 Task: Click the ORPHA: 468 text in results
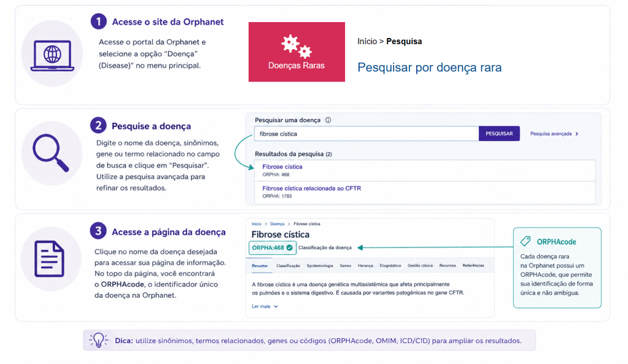[x=276, y=174]
